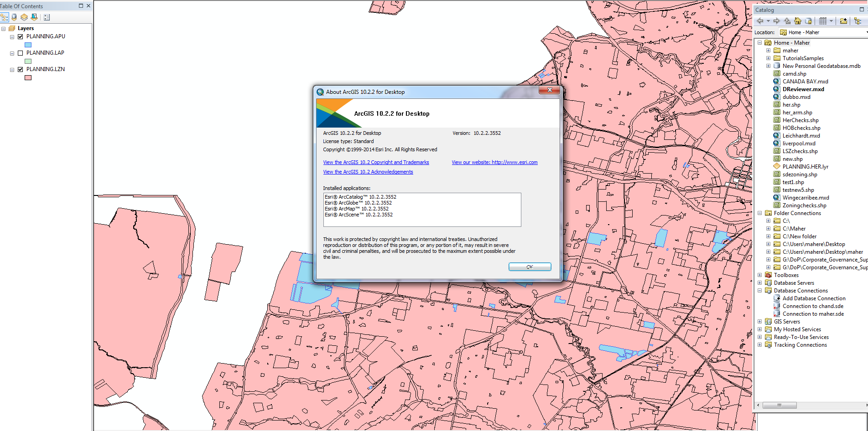Image resolution: width=868 pixels, height=431 pixels.
Task: Go to Home folder in Catalog toolbar
Action: [x=797, y=21]
